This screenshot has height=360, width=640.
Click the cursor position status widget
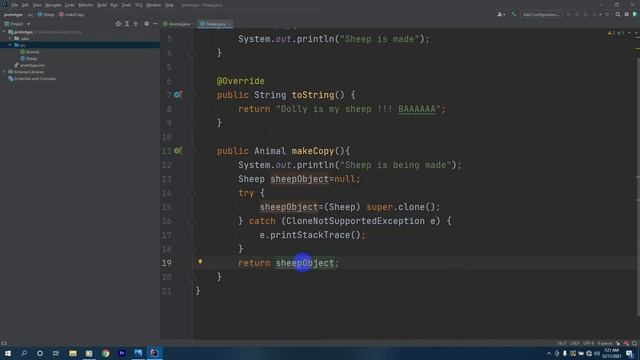(x=562, y=344)
